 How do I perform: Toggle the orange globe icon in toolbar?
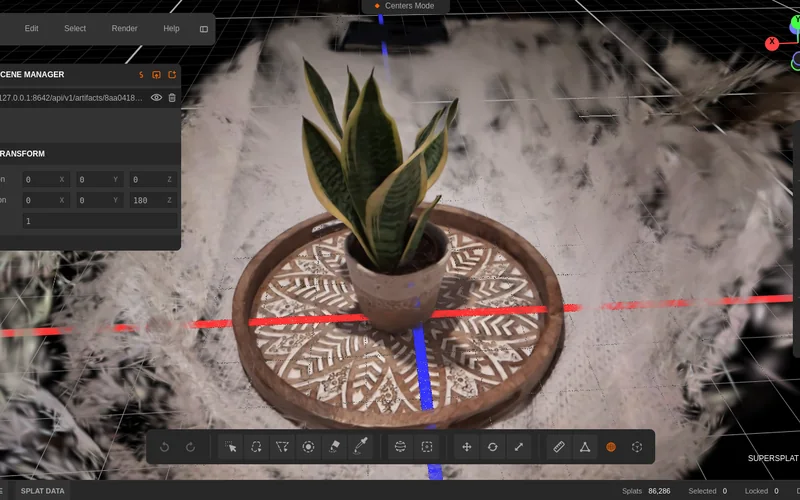[611, 447]
